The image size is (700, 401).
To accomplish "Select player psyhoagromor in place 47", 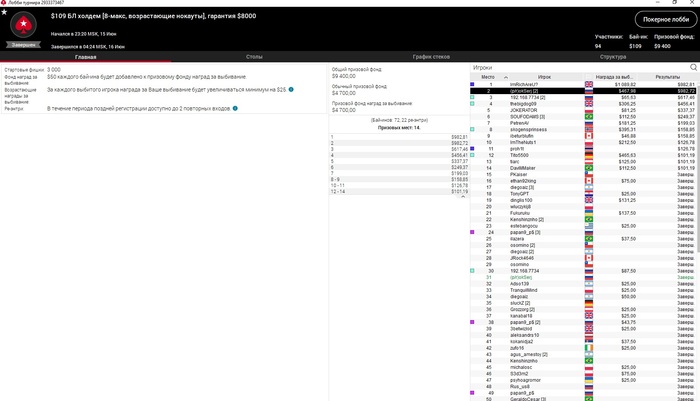I will (583, 380).
